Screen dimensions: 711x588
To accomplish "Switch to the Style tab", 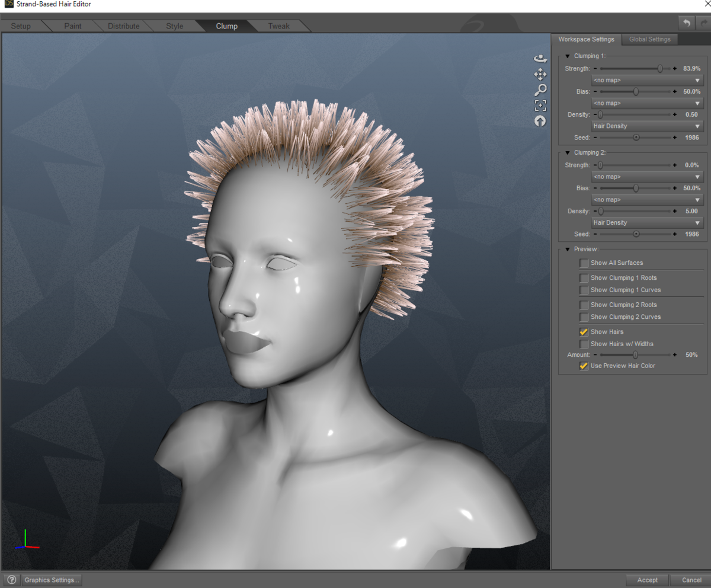I will (174, 25).
